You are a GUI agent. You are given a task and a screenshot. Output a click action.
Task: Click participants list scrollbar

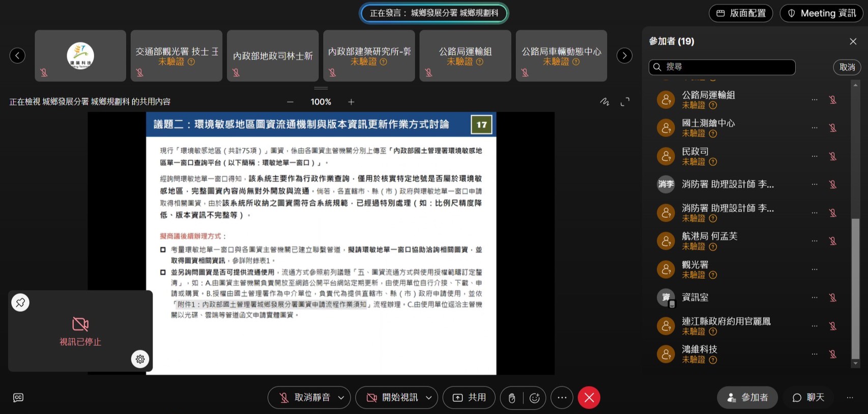coord(856,289)
